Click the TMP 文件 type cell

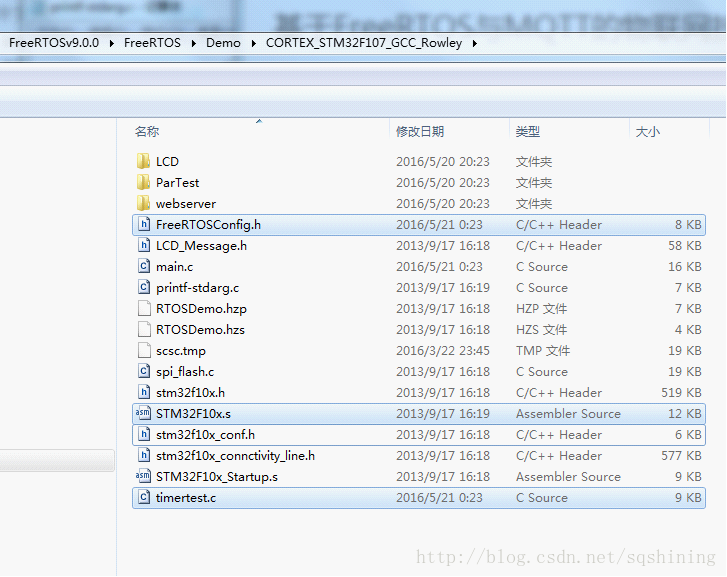543,350
